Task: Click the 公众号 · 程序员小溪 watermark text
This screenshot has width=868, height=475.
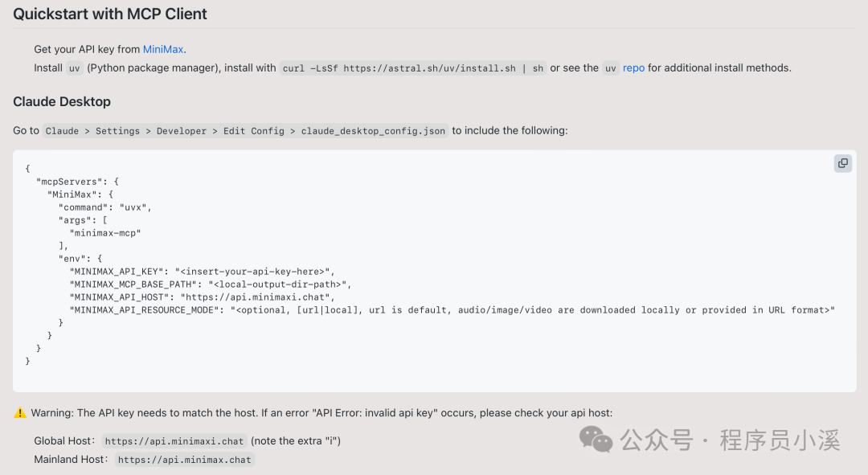Action: pos(730,440)
